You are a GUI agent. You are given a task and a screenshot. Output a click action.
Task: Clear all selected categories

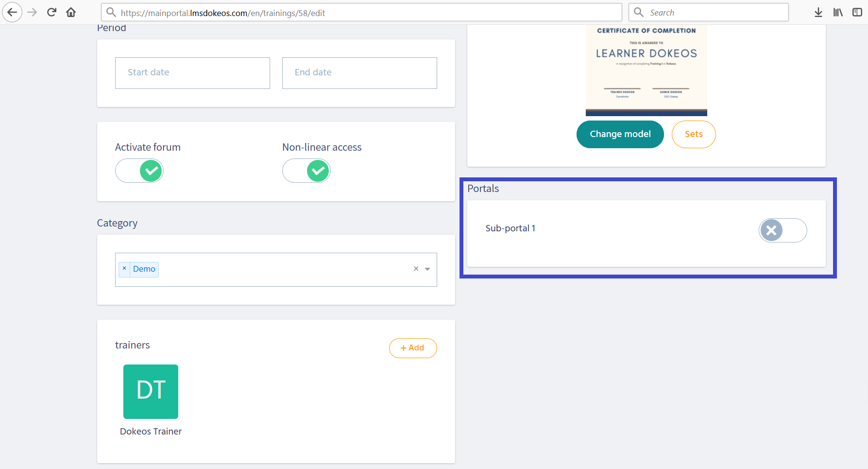(x=416, y=269)
